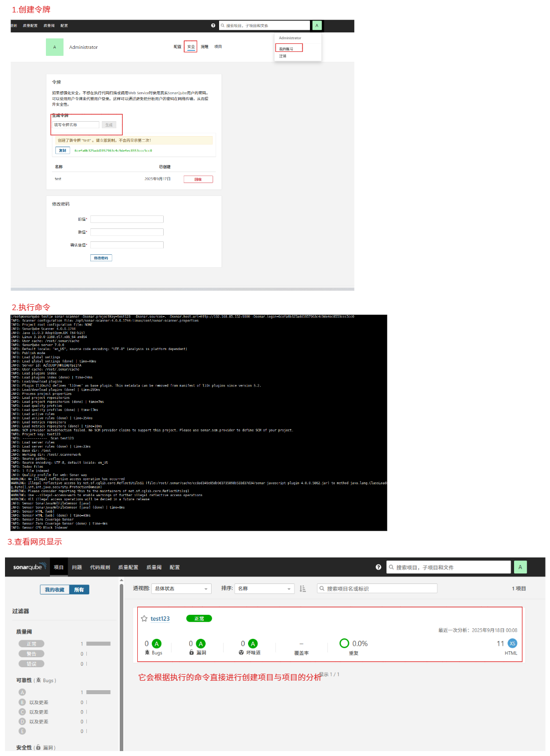
Task: Select 我的账号 in the Administrator dropdown menu
Action: 286,49
